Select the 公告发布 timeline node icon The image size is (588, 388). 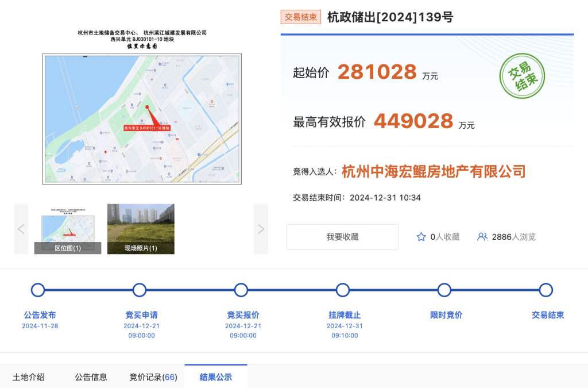[x=36, y=291]
